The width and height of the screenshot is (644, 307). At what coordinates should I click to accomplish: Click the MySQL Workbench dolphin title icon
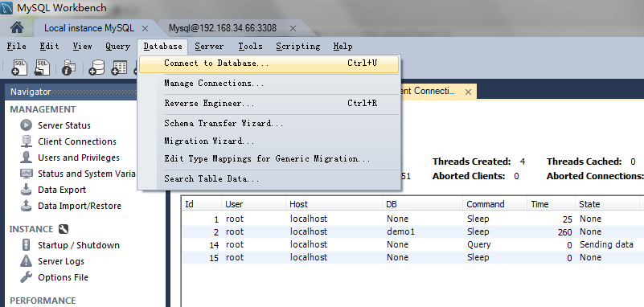pos(6,7)
